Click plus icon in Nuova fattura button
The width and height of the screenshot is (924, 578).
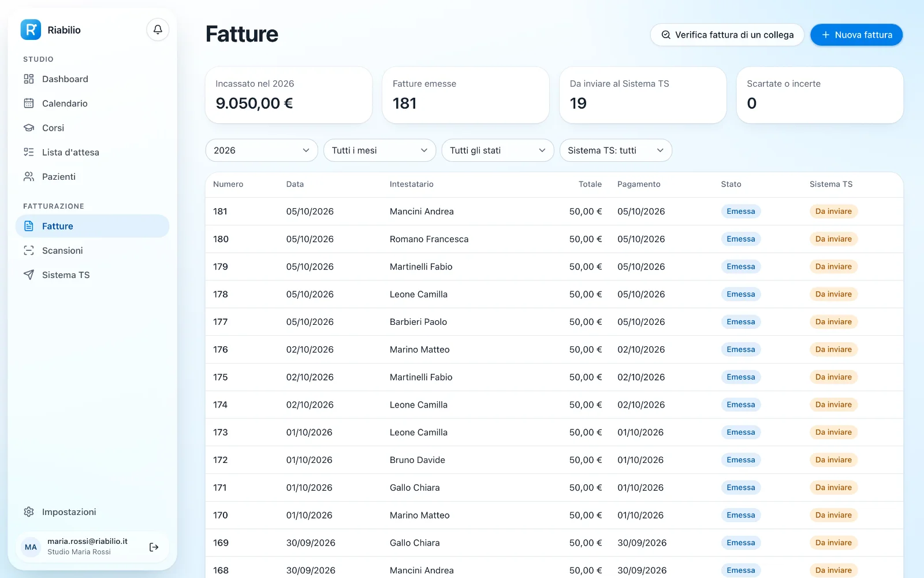point(826,35)
